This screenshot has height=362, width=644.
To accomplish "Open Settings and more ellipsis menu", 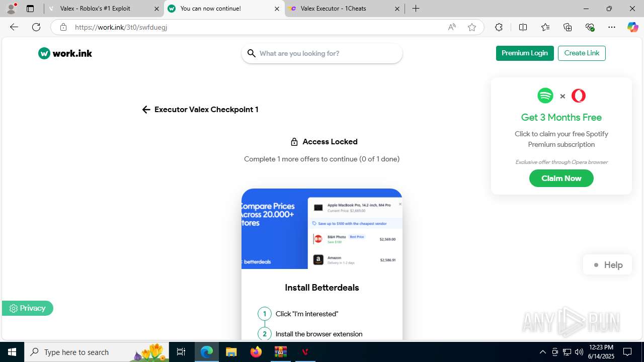I will point(612,27).
